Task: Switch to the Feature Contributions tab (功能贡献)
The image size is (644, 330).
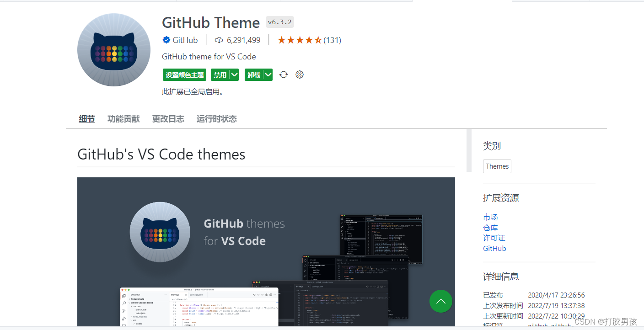Action: point(123,119)
